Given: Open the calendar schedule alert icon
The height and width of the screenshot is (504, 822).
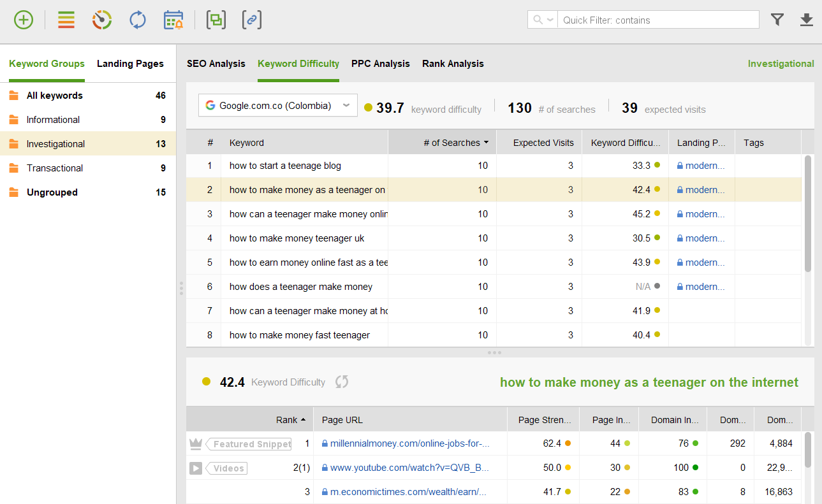Looking at the screenshot, I should click(x=173, y=20).
